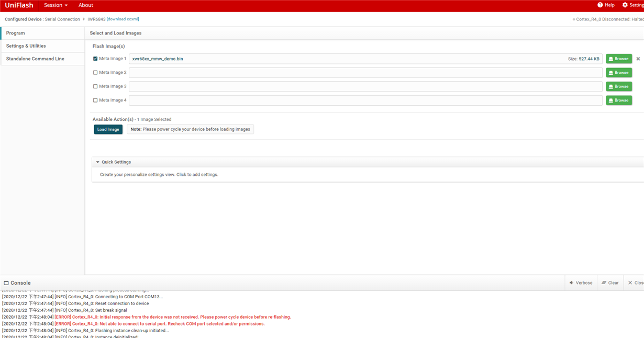The height and width of the screenshot is (338, 644).
Task: Select the Program tab in sidebar
Action: (x=42, y=33)
